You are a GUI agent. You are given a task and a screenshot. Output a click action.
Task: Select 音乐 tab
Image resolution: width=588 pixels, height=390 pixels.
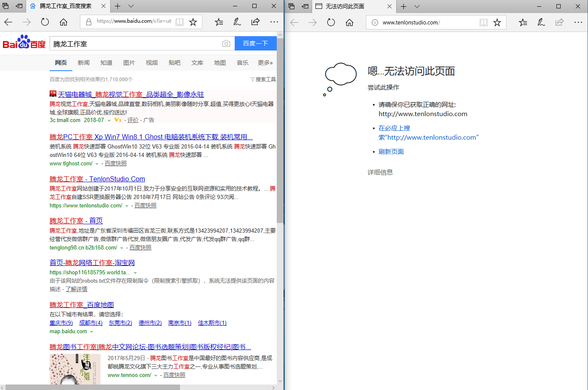[x=243, y=63]
